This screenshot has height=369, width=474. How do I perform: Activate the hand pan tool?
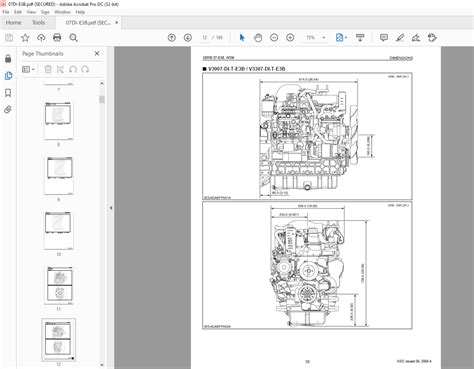pyautogui.click(x=258, y=38)
